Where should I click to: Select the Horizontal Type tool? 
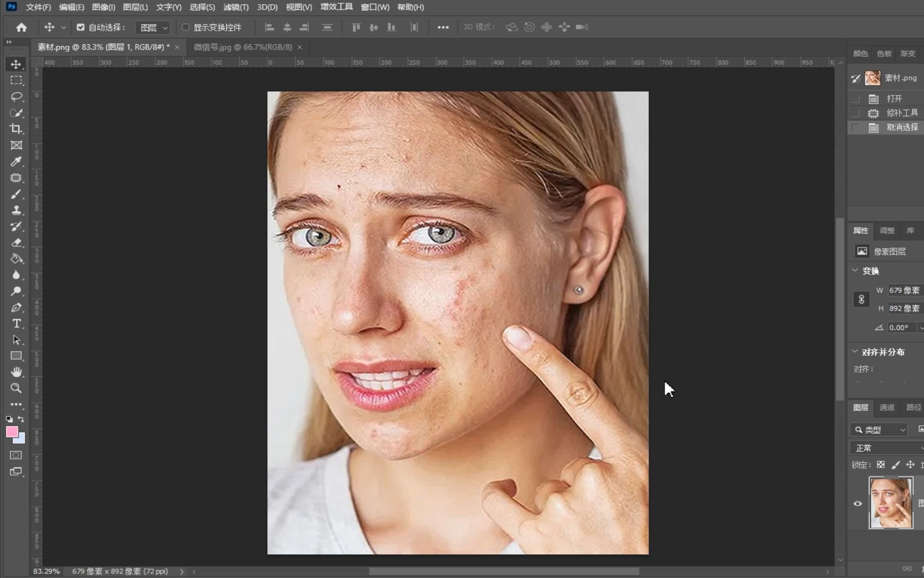click(16, 324)
